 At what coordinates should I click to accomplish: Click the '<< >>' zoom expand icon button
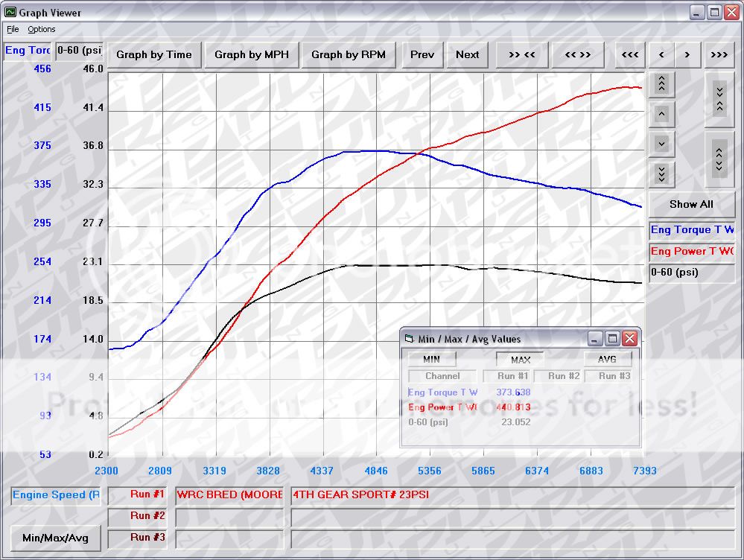click(578, 54)
